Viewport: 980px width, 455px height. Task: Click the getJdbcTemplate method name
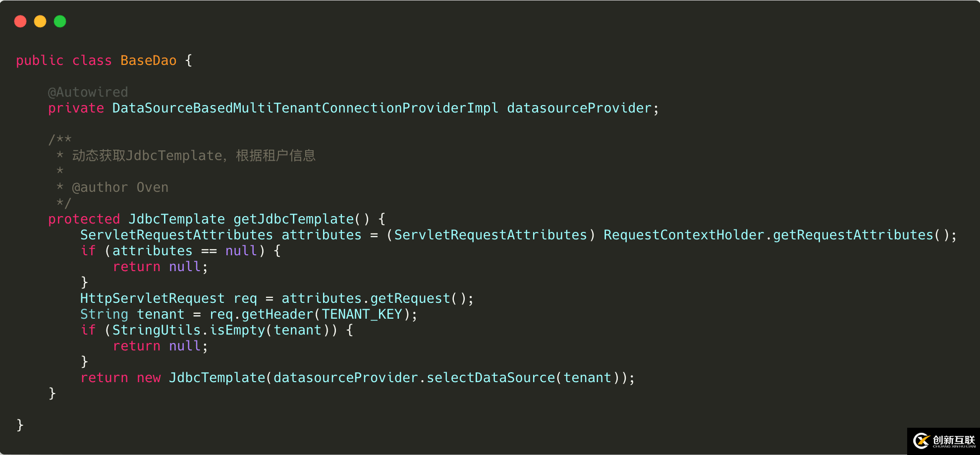(293, 219)
